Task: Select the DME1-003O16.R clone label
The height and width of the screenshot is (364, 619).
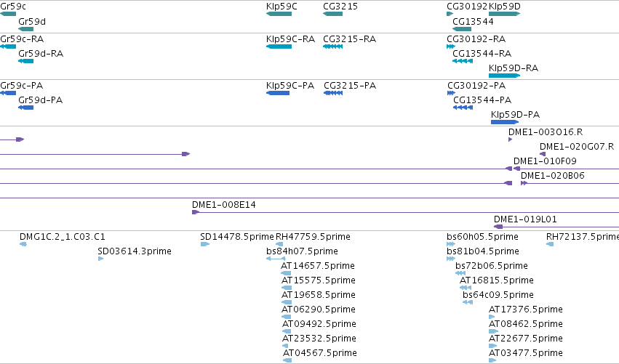Action: pyautogui.click(x=546, y=132)
